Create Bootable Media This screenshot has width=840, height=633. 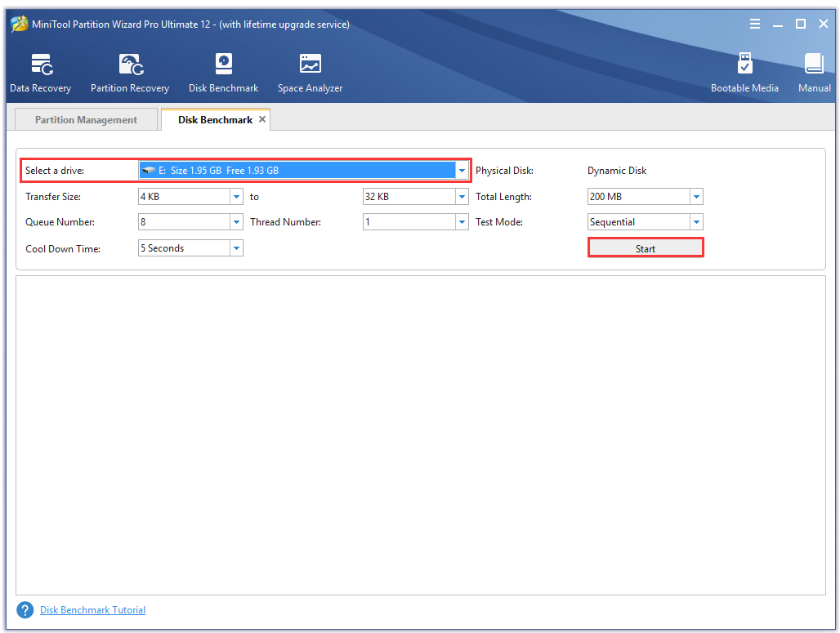point(744,72)
